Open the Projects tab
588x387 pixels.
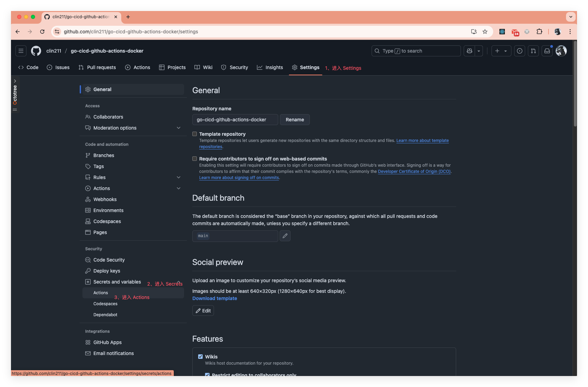(172, 67)
